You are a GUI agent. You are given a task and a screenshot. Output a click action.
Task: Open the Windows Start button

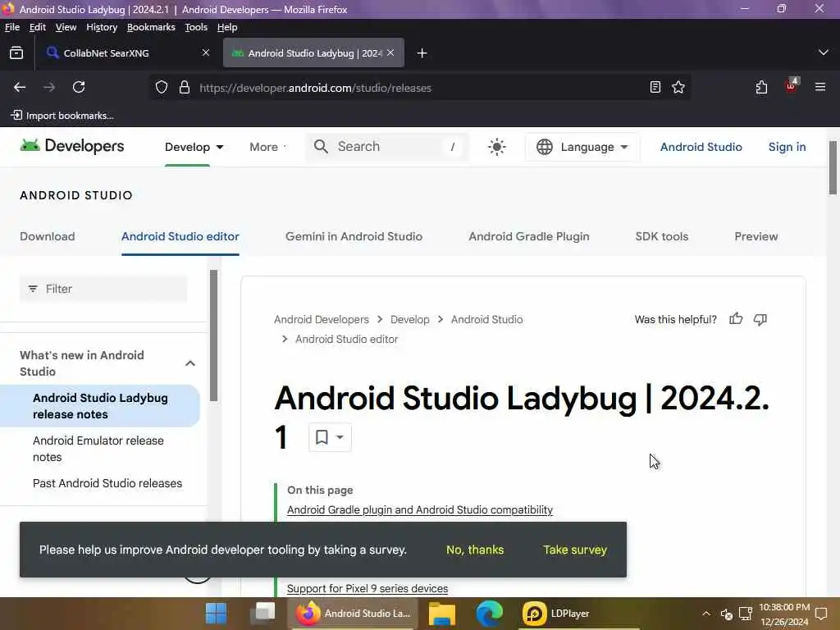click(216, 614)
